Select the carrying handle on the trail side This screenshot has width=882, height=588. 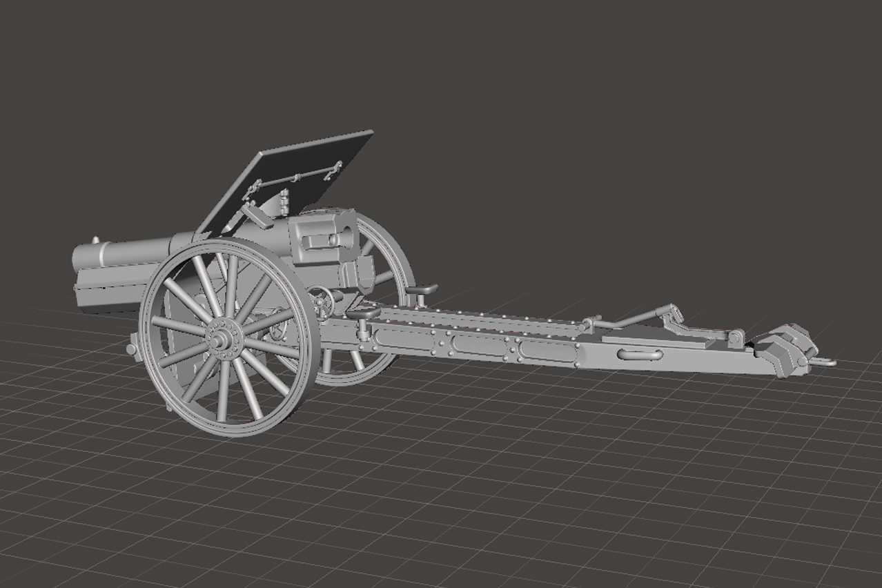[640, 355]
